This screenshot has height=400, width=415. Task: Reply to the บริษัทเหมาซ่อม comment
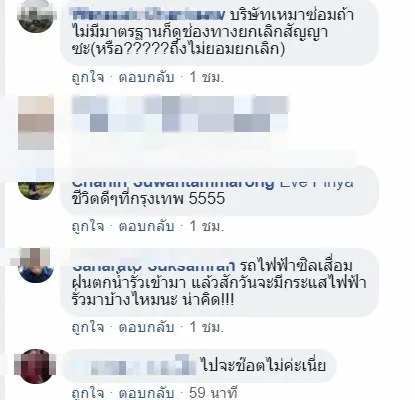(147, 78)
